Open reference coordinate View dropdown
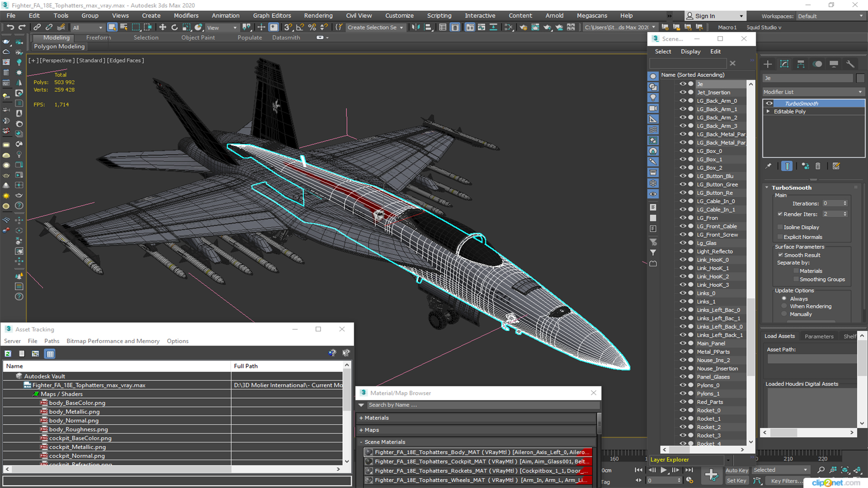Image resolution: width=868 pixels, height=488 pixels. pos(222,28)
